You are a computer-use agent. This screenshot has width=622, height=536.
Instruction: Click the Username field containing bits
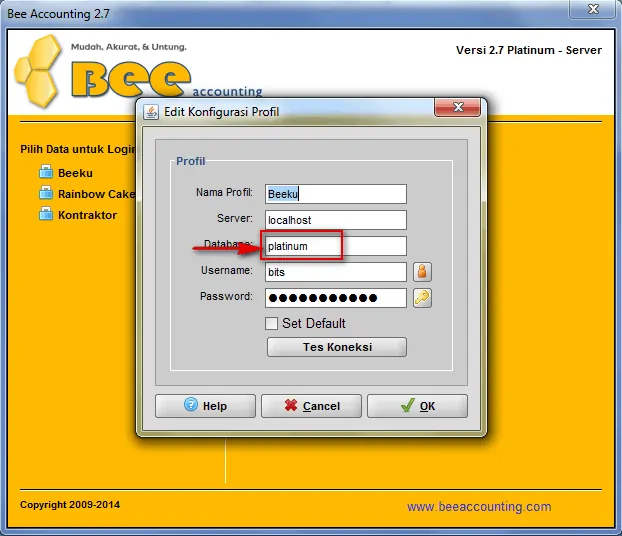tap(336, 272)
